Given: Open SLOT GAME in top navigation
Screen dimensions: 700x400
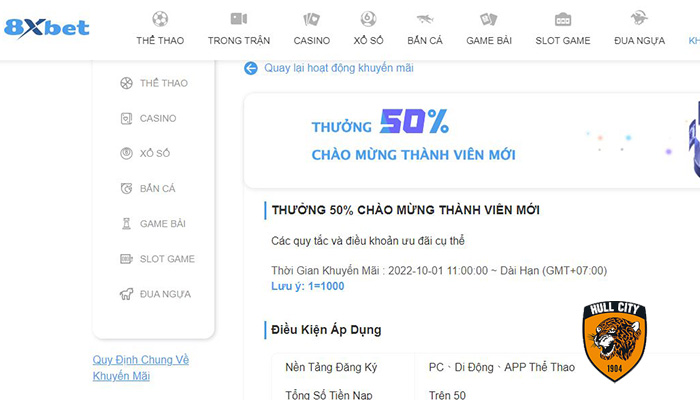Looking at the screenshot, I should [562, 41].
